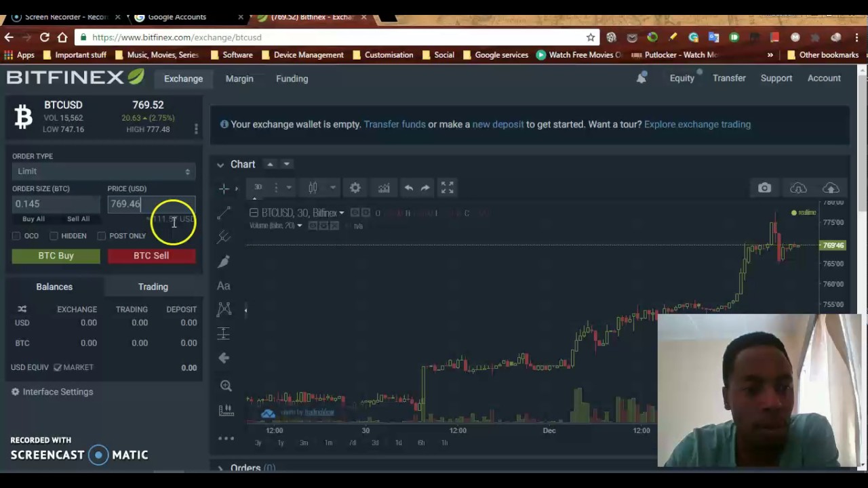Select the brush drawing tool
This screenshot has width=868, height=488.
tap(224, 261)
